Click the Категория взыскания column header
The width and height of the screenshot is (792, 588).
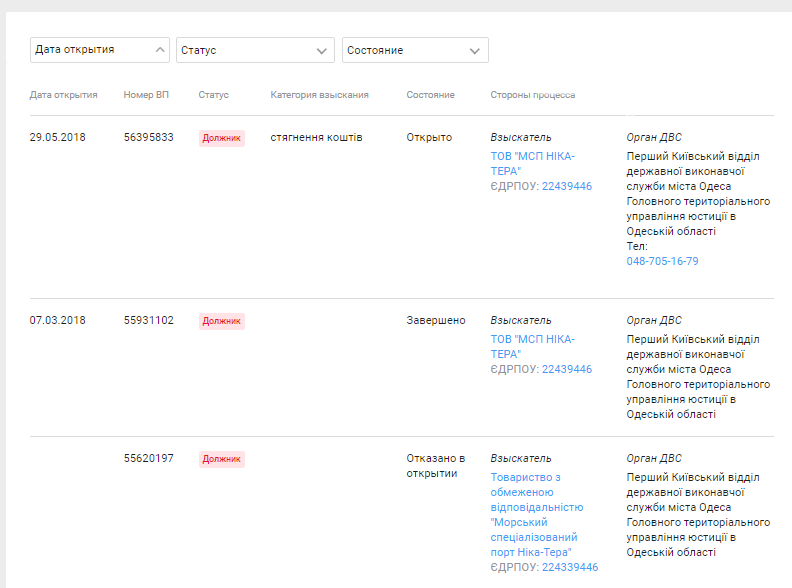click(319, 95)
